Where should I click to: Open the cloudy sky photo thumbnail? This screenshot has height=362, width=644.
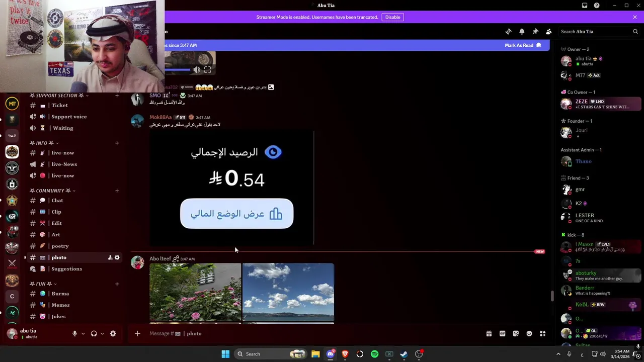click(x=288, y=292)
